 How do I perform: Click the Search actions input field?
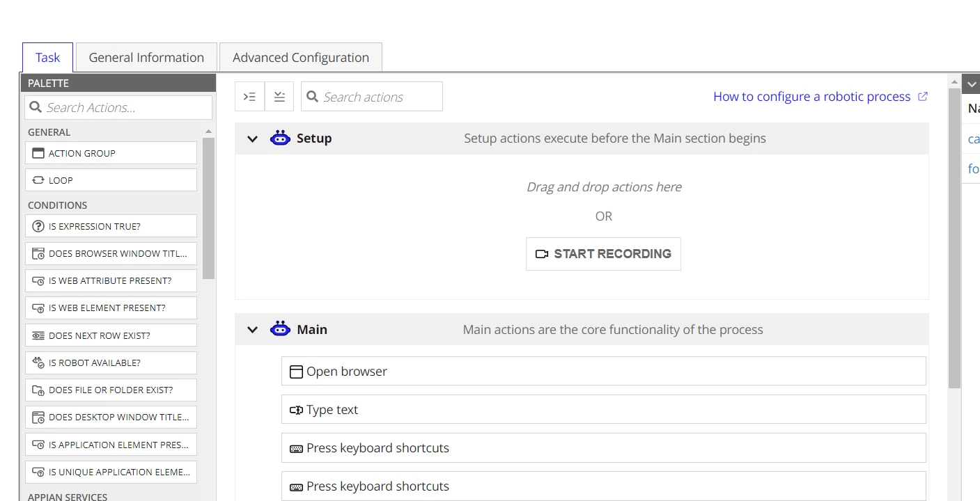(372, 97)
